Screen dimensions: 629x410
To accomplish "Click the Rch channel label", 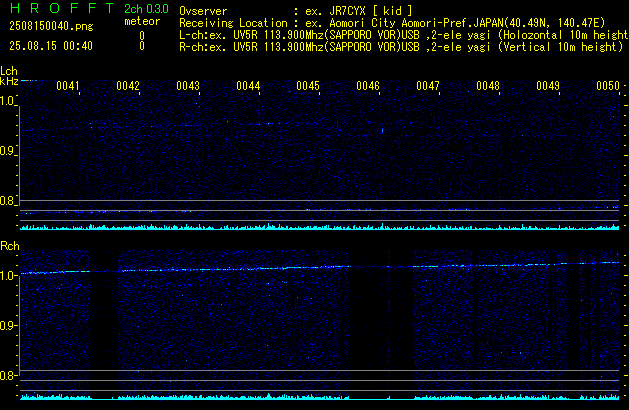I will (x=10, y=246).
